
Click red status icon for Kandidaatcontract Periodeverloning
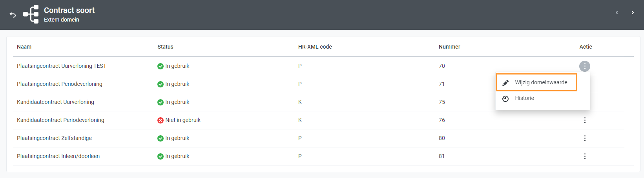click(161, 120)
